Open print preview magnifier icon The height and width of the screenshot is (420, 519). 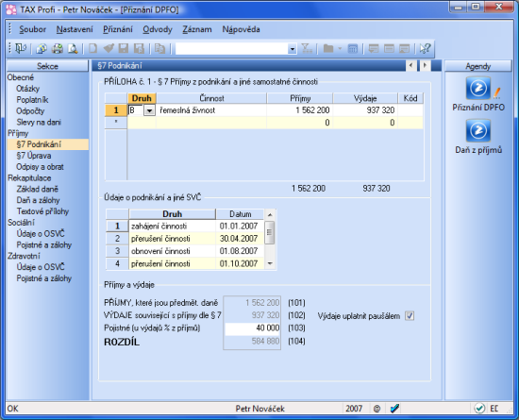click(x=73, y=49)
